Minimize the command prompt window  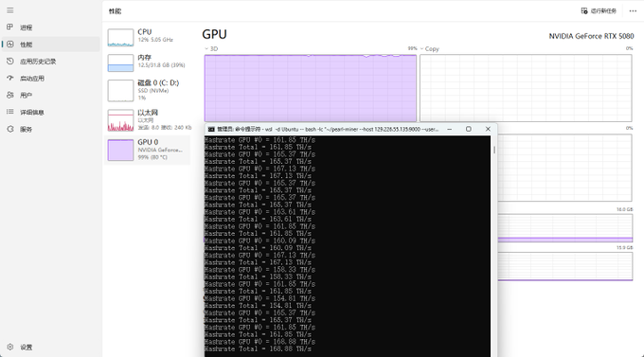point(450,129)
